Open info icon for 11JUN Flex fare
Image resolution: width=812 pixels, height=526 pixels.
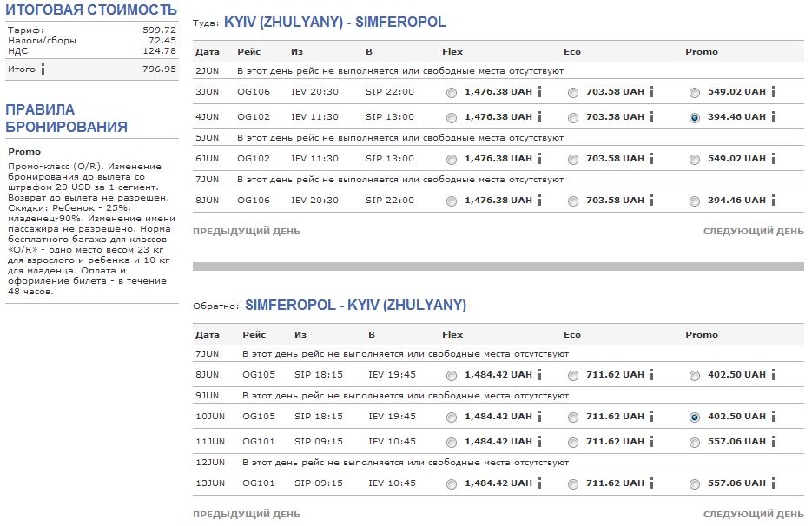tap(539, 442)
